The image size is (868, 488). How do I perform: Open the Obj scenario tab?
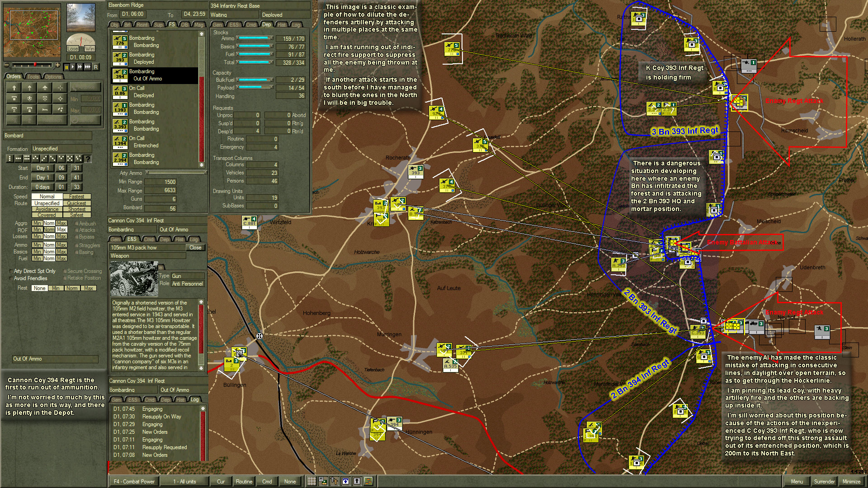(x=114, y=25)
